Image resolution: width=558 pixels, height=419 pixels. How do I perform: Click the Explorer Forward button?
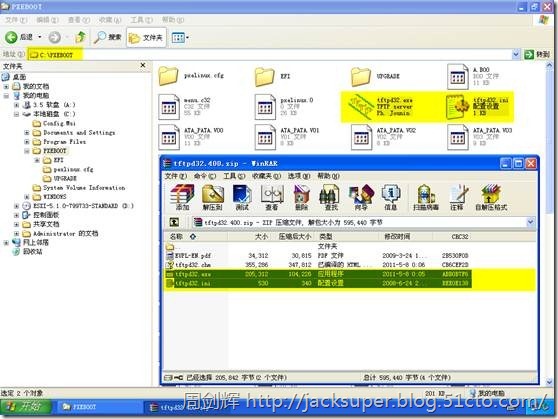54,37
